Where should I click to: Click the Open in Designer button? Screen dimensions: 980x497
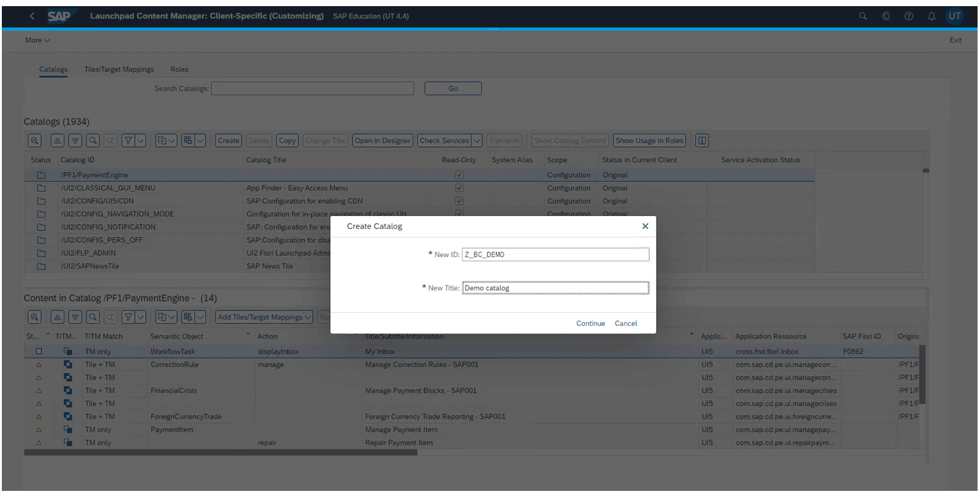[x=383, y=141]
